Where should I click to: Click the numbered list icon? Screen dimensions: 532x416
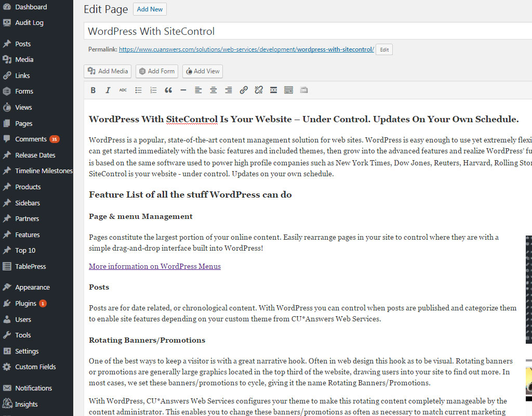153,90
